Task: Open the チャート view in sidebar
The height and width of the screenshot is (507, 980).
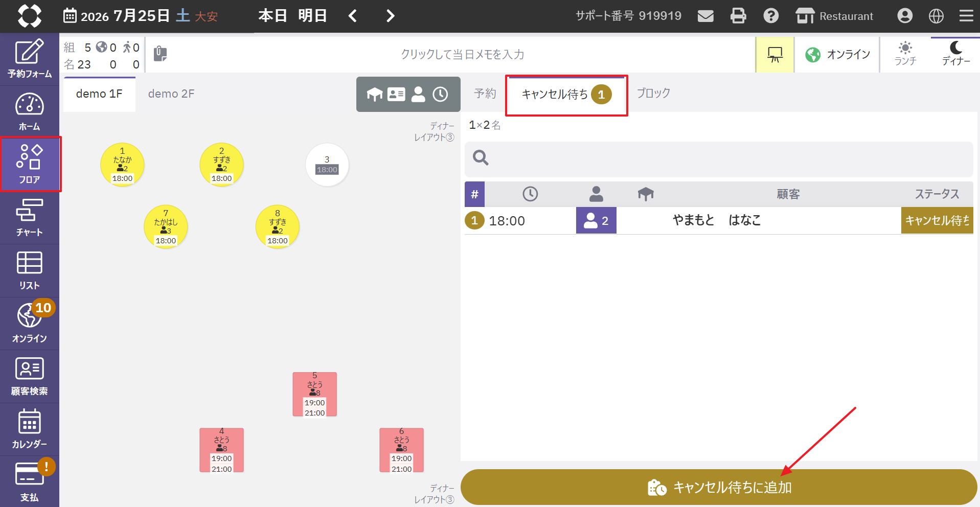Action: (30, 218)
